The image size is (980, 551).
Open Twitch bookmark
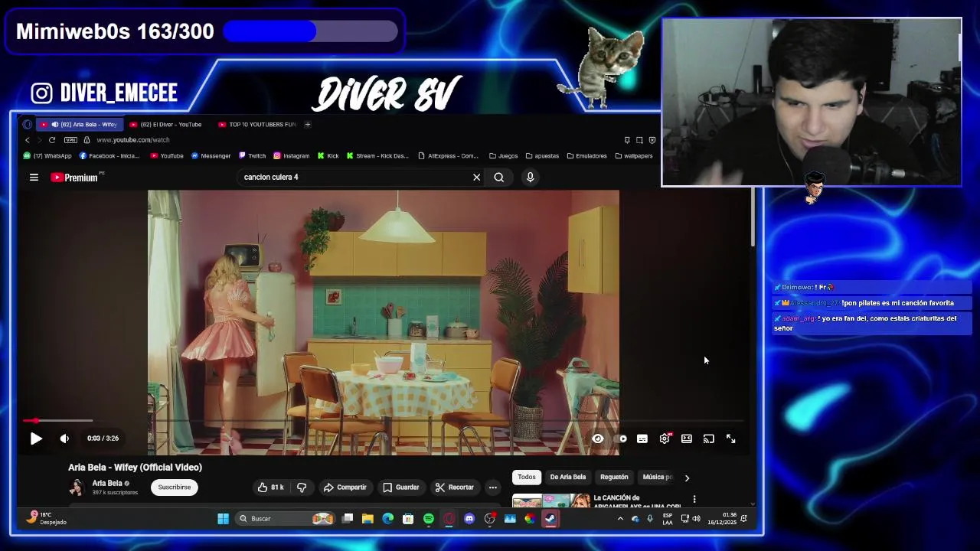(x=252, y=156)
